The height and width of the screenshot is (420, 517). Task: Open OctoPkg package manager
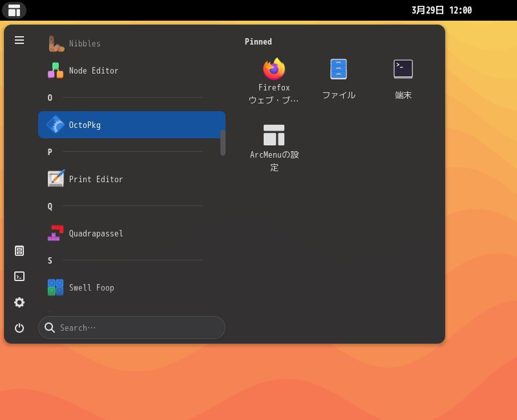pos(132,125)
